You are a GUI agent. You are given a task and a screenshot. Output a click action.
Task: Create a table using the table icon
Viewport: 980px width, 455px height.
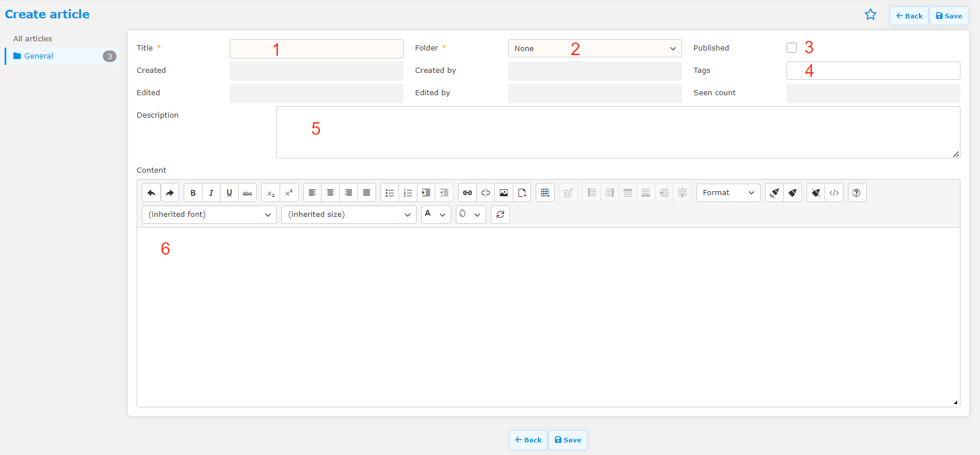coord(545,193)
